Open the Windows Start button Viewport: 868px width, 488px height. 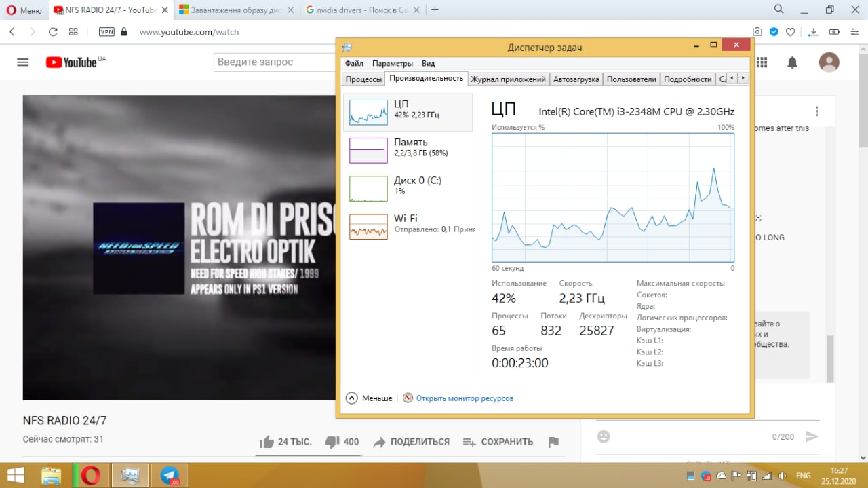pyautogui.click(x=15, y=476)
